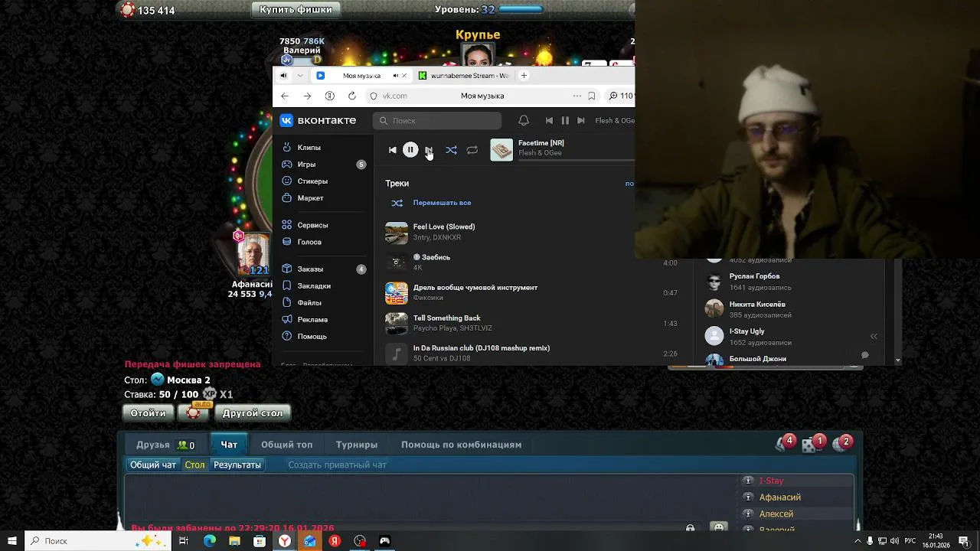Open Никита Киселёв friend's music
The height and width of the screenshot is (551, 980).
757,305
